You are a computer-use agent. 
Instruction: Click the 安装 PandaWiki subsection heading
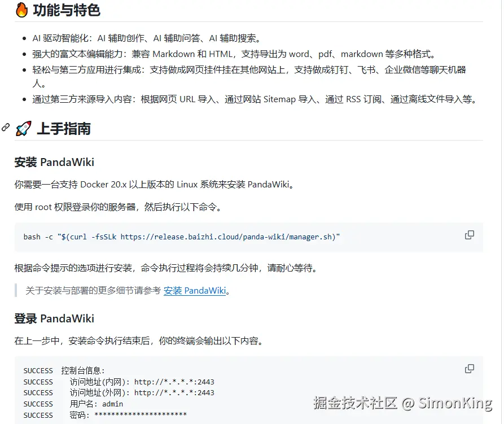pos(54,163)
